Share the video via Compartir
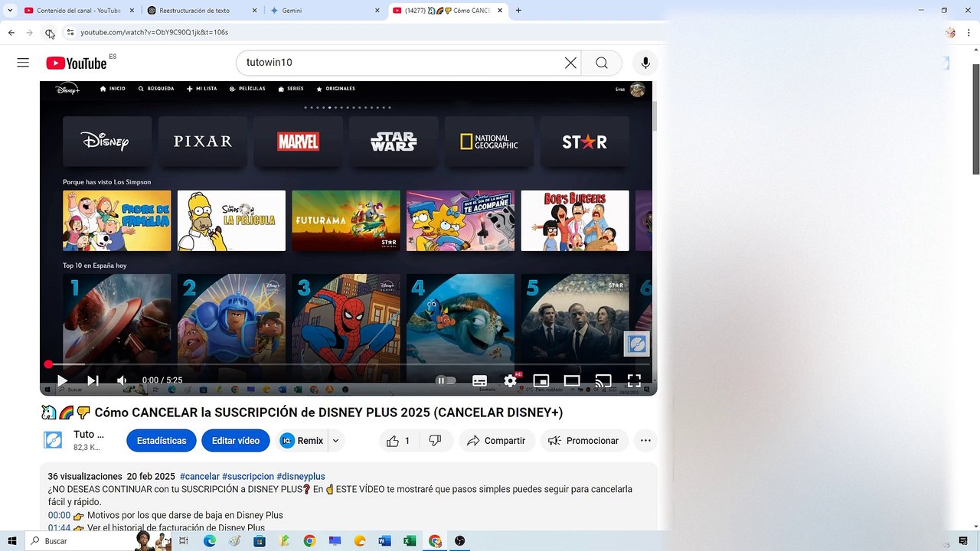The width and height of the screenshot is (980, 551). [496, 441]
